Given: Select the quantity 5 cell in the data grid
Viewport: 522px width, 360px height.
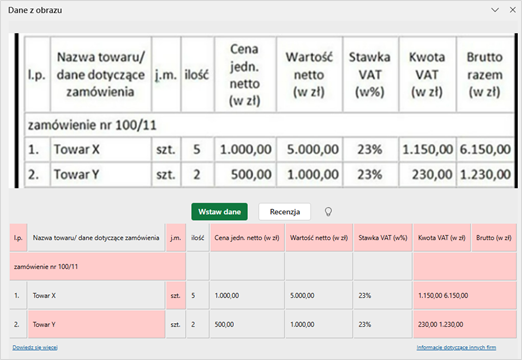Looking at the screenshot, I should pos(198,295).
